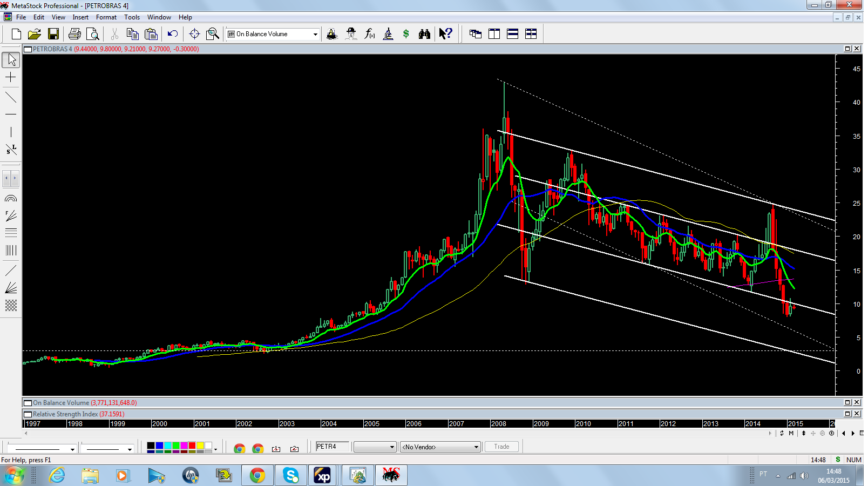Viewport: 868px width, 486px height.
Task: Zoom in with the circled plus button
Action: pyautogui.click(x=831, y=433)
